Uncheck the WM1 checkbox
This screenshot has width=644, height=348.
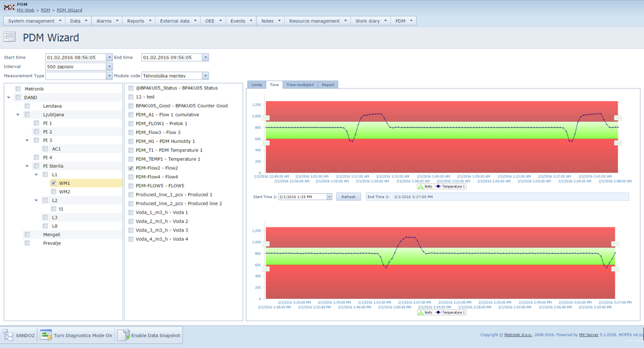[54, 183]
